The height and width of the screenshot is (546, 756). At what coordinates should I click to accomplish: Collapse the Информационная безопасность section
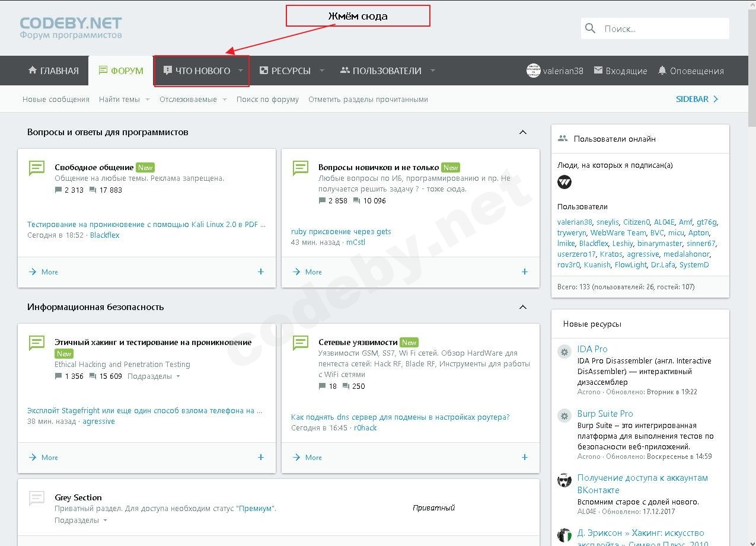pos(522,307)
